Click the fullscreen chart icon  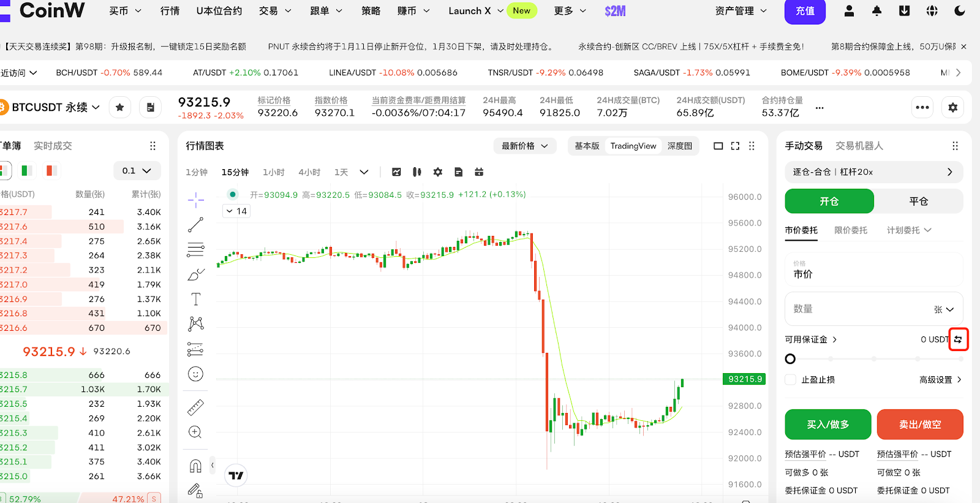click(735, 146)
